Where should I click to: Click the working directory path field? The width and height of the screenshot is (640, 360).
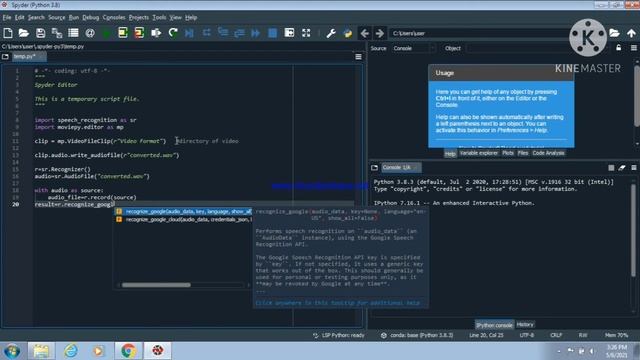[480, 33]
